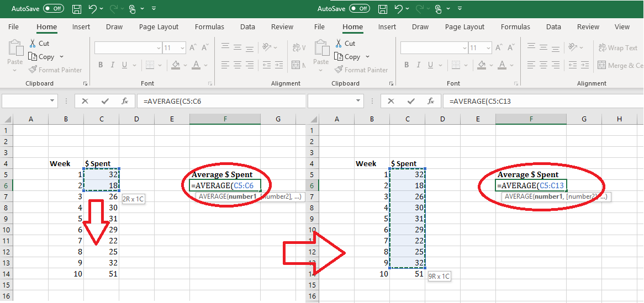The image size is (644, 303).
Task: Confirm formula using checkmark beside =AVERAGE(C5:C13
Action: (411, 101)
